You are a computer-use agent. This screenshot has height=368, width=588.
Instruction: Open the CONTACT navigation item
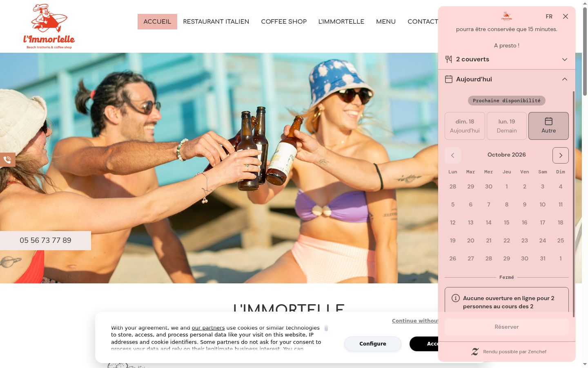423,22
